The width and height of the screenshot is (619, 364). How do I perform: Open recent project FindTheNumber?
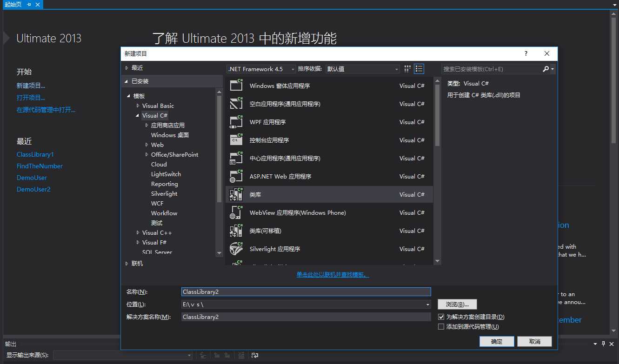[40, 166]
